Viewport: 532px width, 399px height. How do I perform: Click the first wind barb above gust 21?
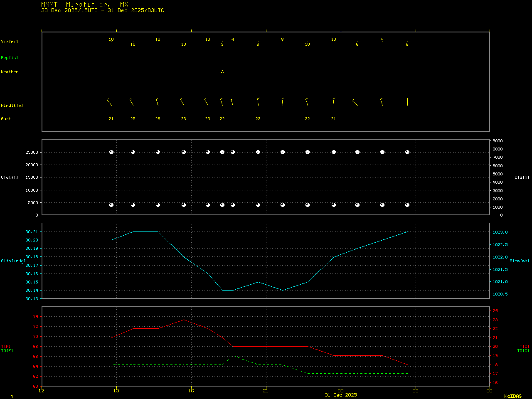[x=109, y=102]
